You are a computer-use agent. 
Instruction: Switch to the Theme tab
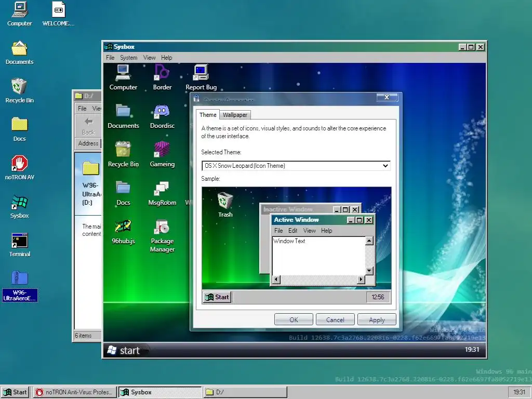point(208,115)
